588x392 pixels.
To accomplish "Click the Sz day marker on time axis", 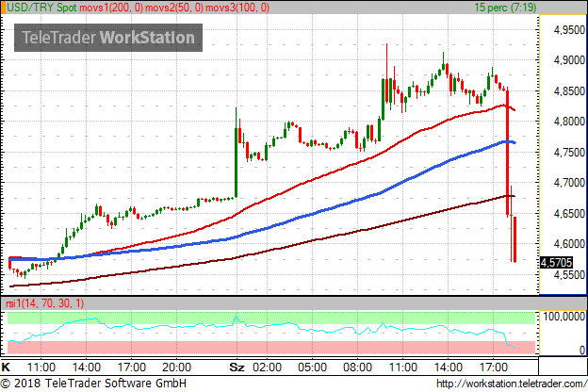I will (x=237, y=367).
